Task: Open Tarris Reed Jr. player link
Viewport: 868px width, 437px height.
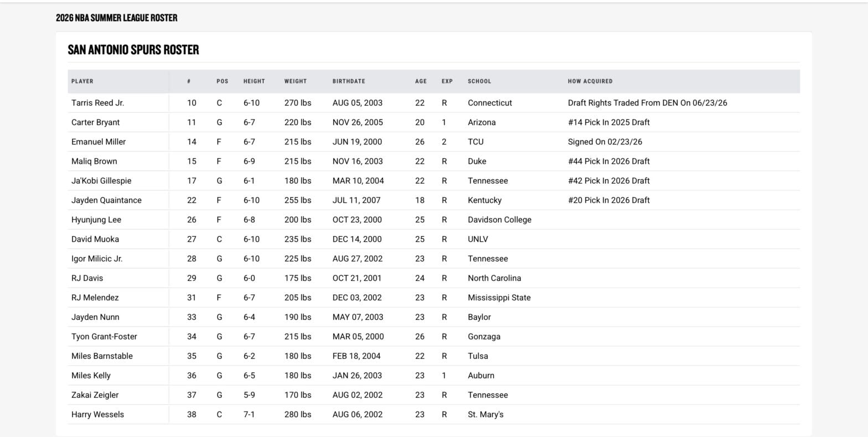Action: tap(97, 103)
